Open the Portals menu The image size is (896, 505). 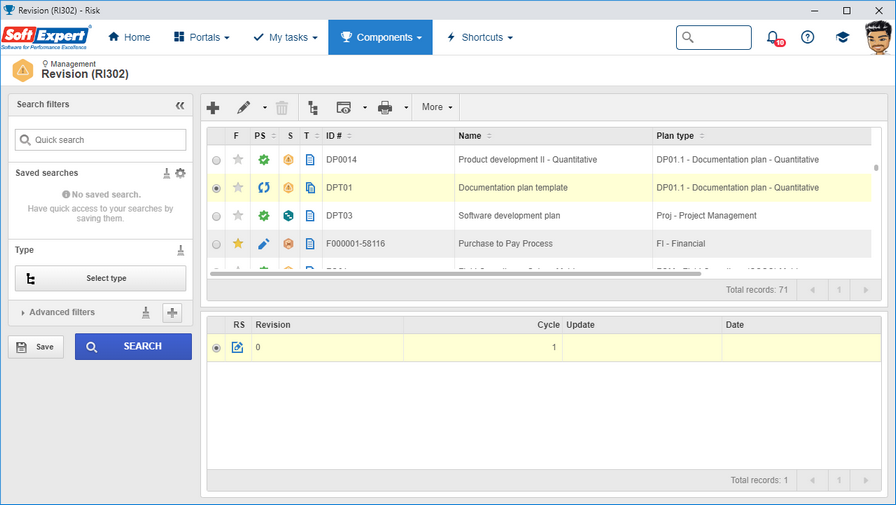(x=201, y=37)
